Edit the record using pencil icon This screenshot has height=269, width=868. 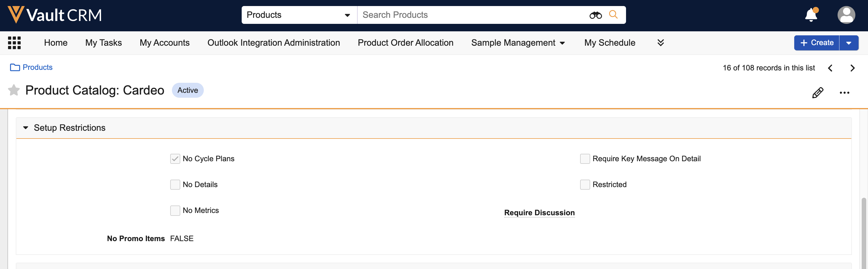coord(817,93)
